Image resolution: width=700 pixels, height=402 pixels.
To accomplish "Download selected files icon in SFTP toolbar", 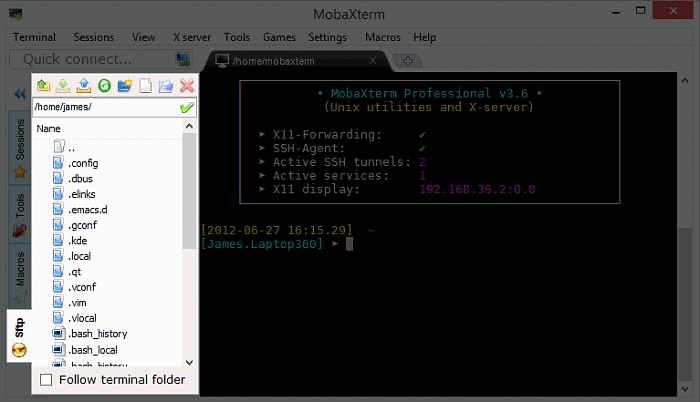I will (63, 85).
